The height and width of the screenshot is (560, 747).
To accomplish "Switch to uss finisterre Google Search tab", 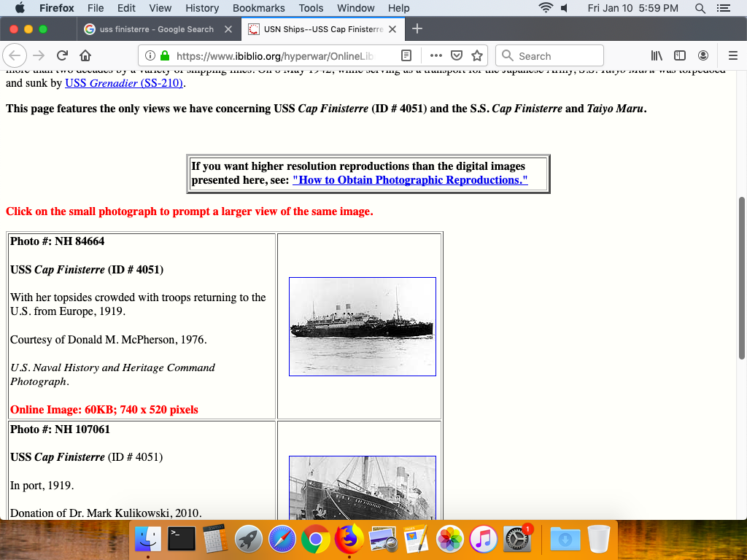I will point(156,29).
